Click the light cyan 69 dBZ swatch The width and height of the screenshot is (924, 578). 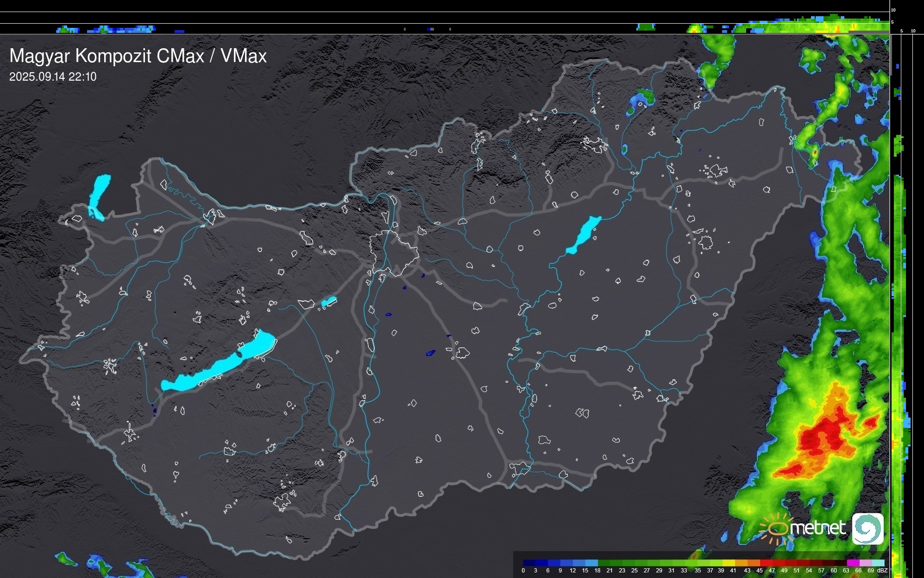[x=878, y=563]
